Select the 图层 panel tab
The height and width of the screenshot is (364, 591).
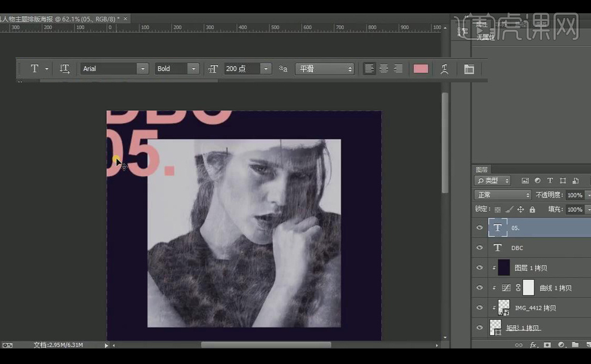pyautogui.click(x=482, y=169)
